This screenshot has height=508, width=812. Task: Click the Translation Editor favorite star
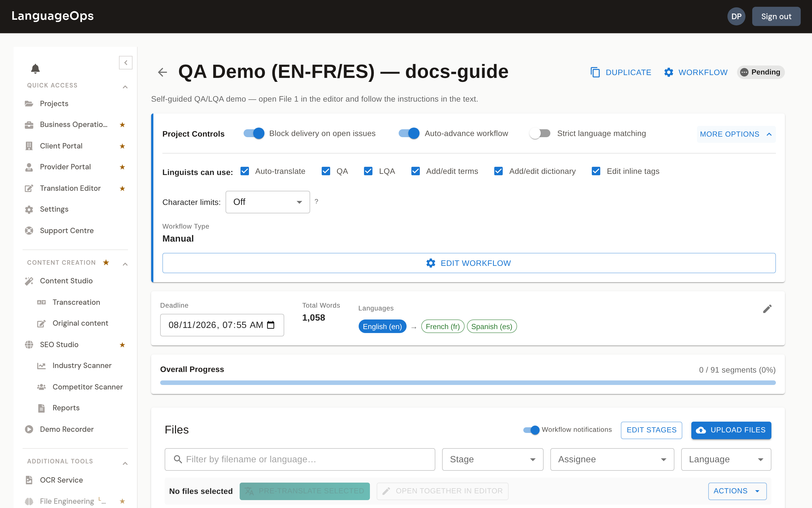click(x=122, y=189)
